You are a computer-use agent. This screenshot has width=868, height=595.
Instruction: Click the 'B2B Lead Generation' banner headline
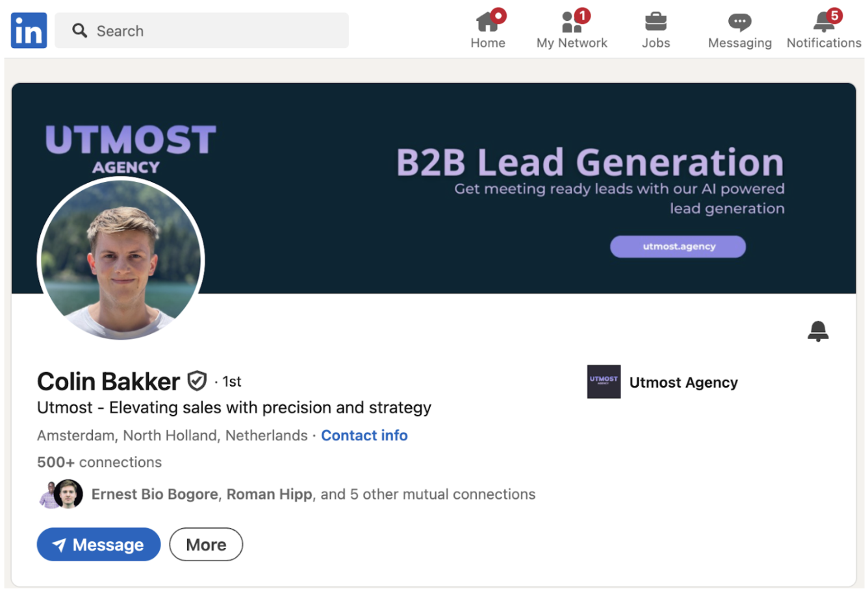pos(590,162)
